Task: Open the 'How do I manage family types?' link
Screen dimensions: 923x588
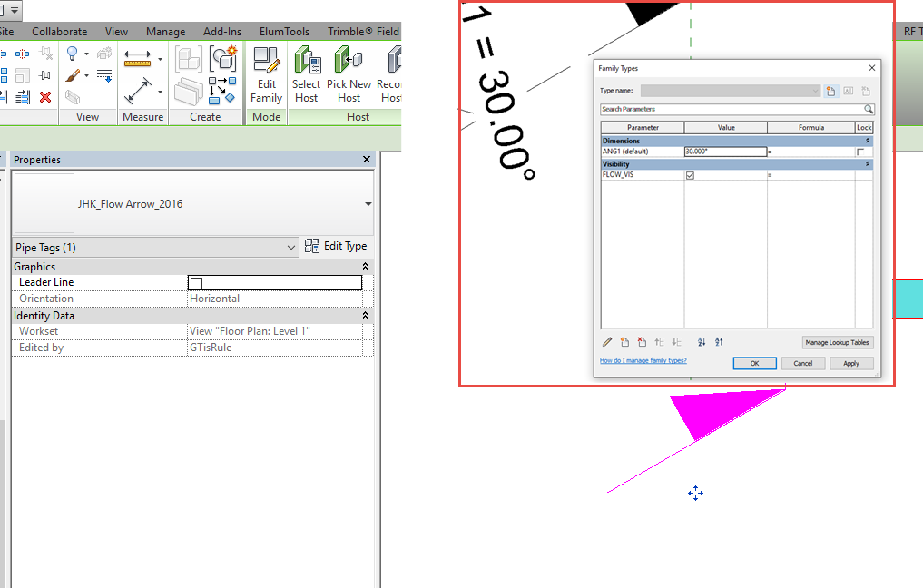Action: [x=641, y=360]
